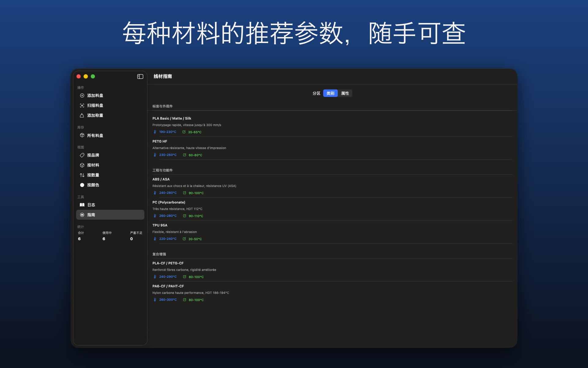Open 添加称重 in the sidebar
Screen dimensions: 588x368
[x=110, y=116]
